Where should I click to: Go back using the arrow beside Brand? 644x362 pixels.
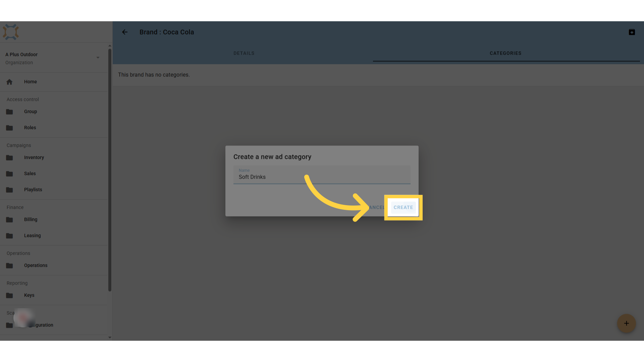click(125, 32)
